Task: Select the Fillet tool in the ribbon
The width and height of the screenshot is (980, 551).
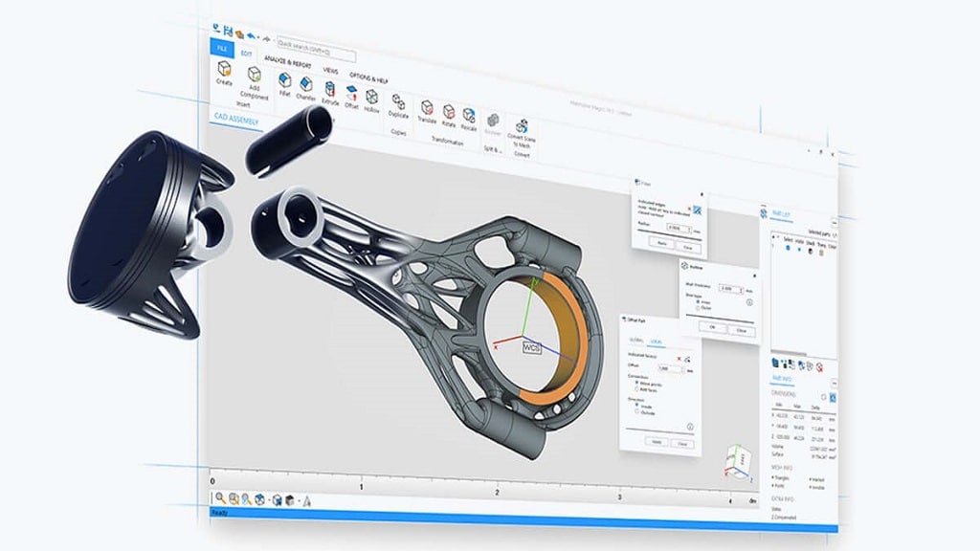Action: click(284, 82)
